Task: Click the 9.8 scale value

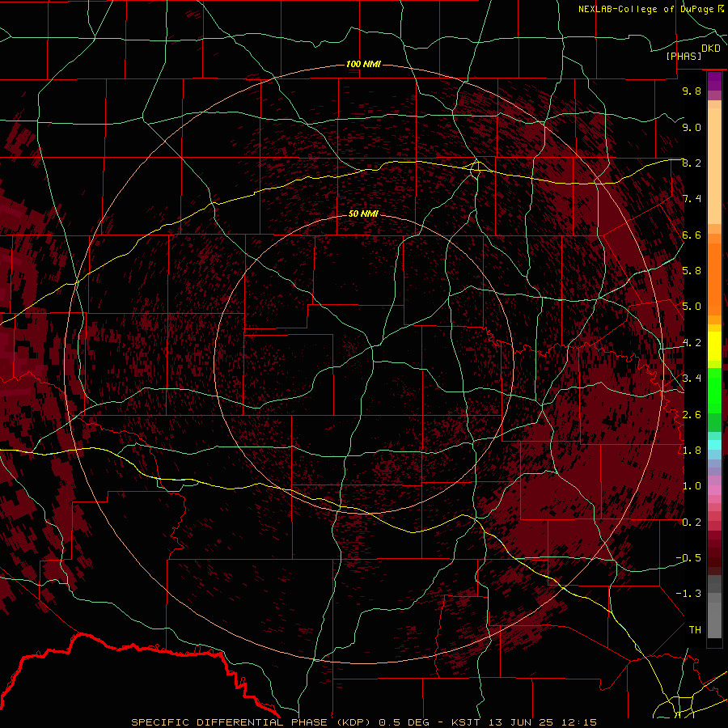Action: [x=692, y=91]
